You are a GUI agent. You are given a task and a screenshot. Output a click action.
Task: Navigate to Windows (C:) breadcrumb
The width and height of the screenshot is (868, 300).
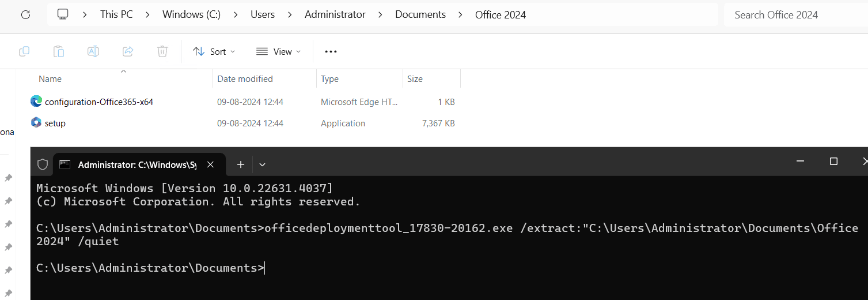191,15
